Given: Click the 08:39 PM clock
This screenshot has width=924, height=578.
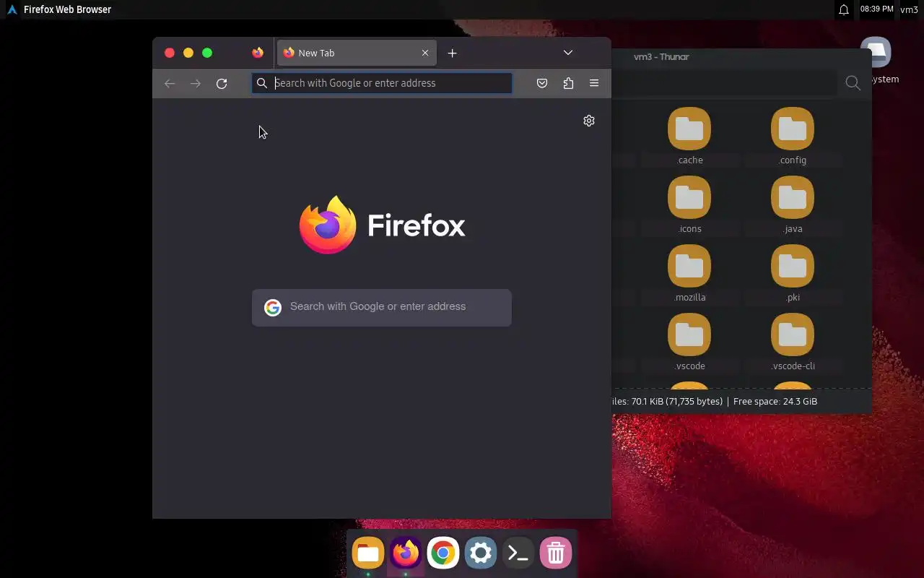Looking at the screenshot, I should tap(876, 9).
